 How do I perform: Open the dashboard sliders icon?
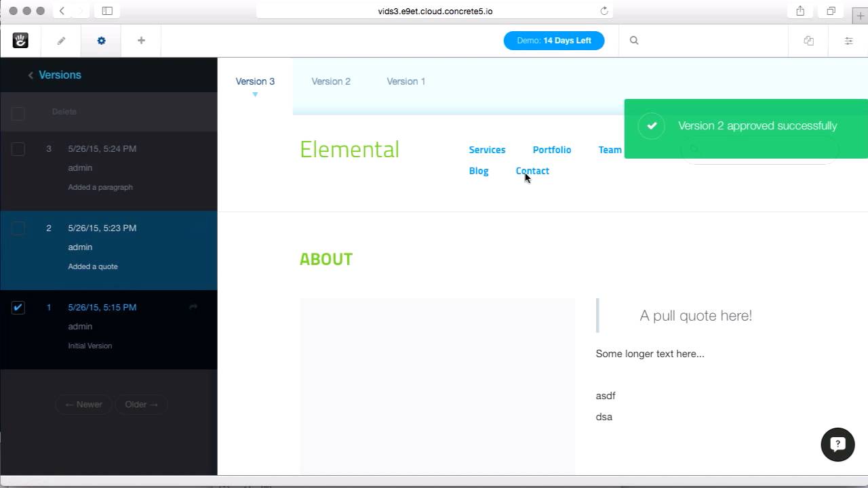click(x=848, y=41)
